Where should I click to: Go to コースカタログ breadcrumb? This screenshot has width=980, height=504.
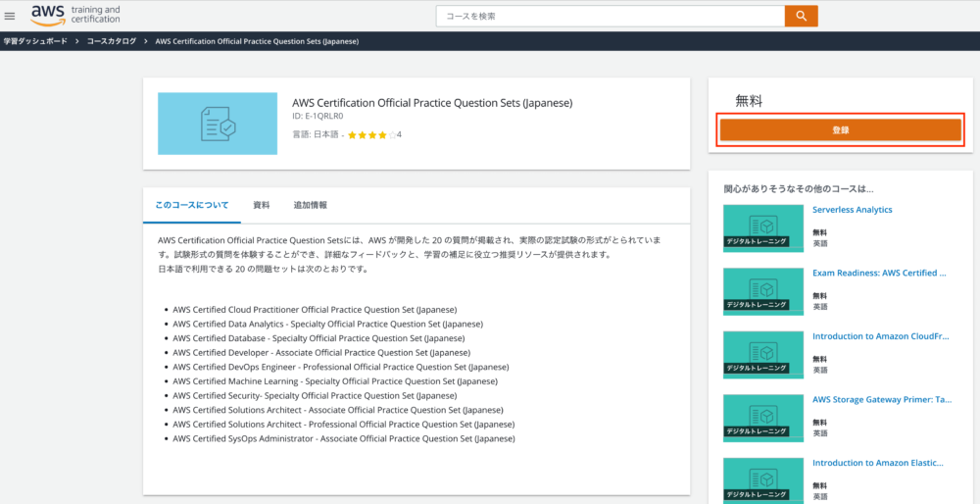(112, 41)
